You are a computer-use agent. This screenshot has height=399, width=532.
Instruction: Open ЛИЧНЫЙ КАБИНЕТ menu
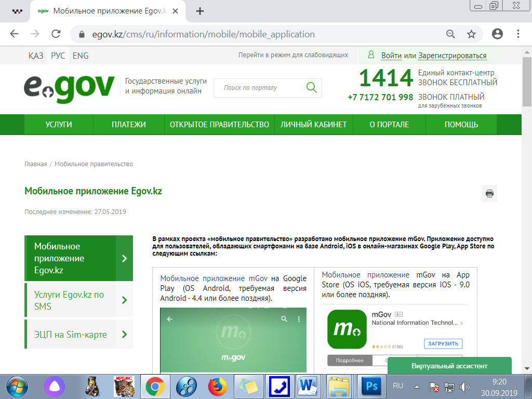[x=313, y=125]
